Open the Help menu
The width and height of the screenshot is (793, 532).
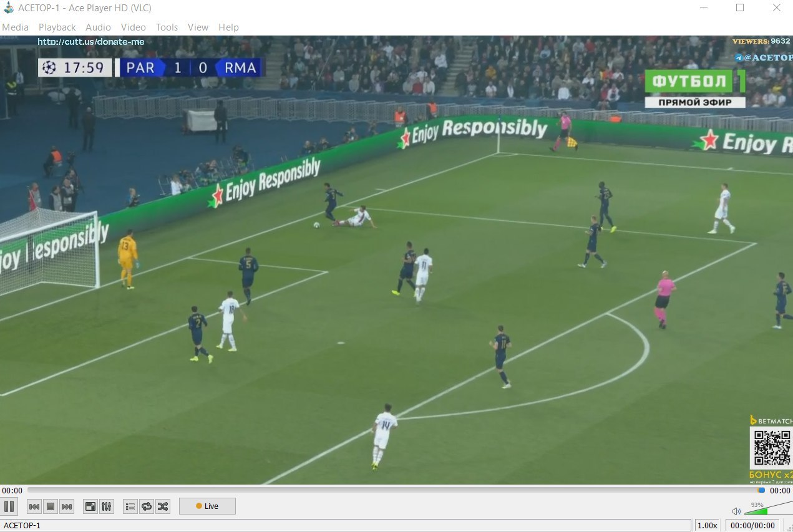pos(228,27)
